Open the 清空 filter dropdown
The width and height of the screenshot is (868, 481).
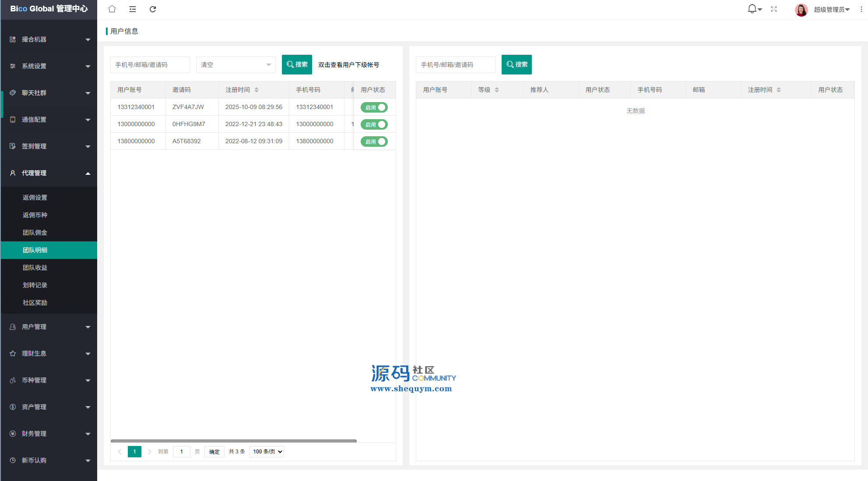[x=235, y=65]
